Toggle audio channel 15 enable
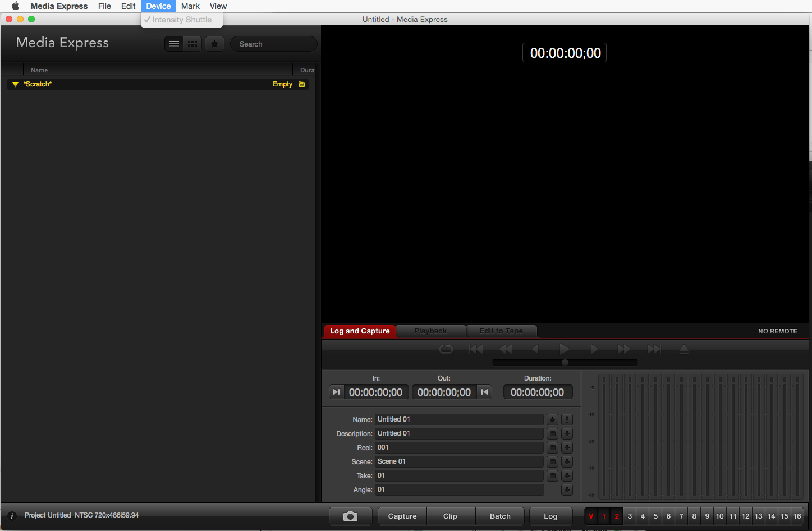This screenshot has height=531, width=812. (x=784, y=516)
